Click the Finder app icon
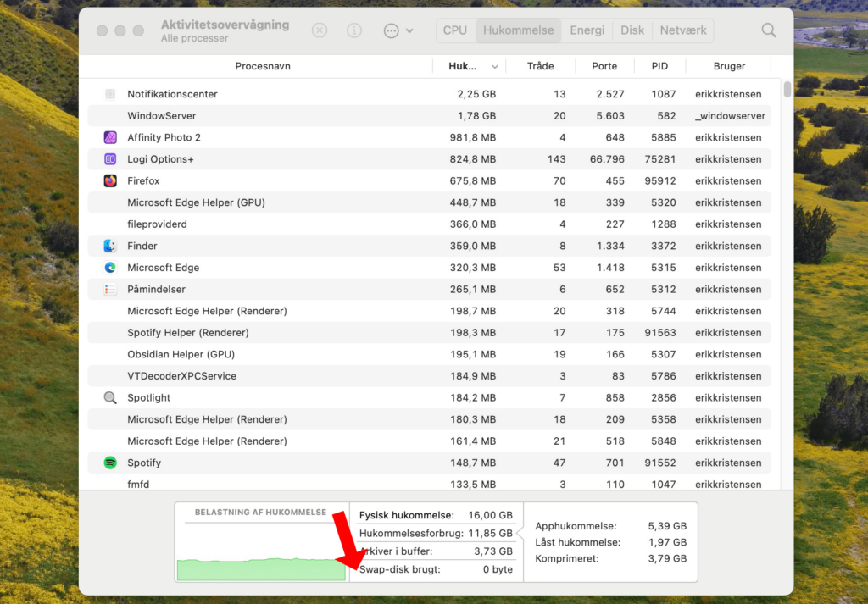Image resolution: width=868 pixels, height=604 pixels. point(110,246)
